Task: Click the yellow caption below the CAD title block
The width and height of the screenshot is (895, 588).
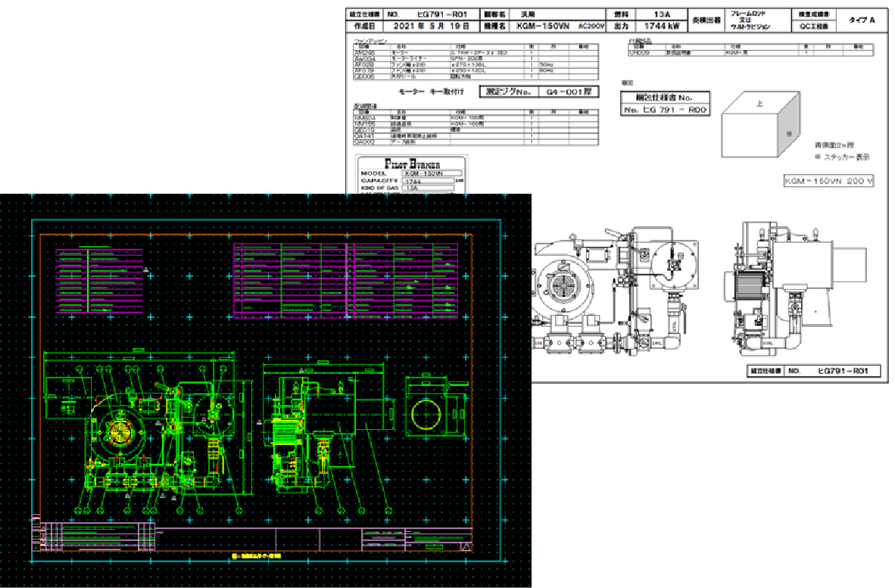Action: coord(256,557)
